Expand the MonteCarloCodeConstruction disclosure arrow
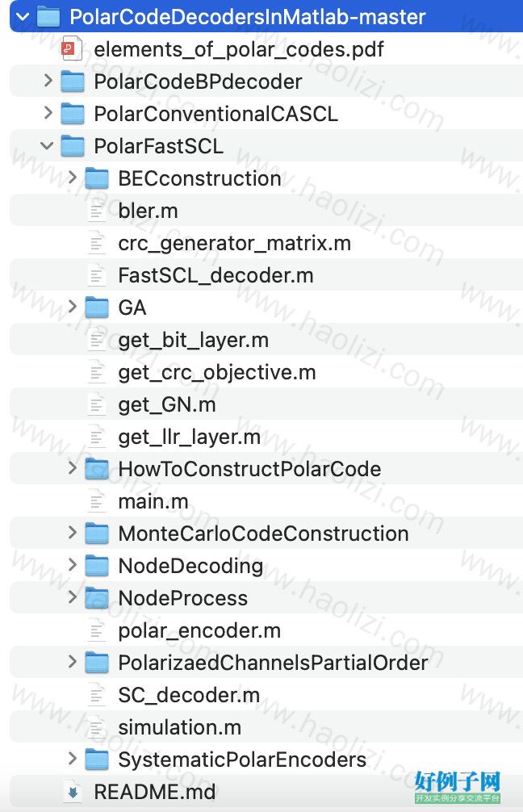The image size is (523, 812). pos(73,533)
